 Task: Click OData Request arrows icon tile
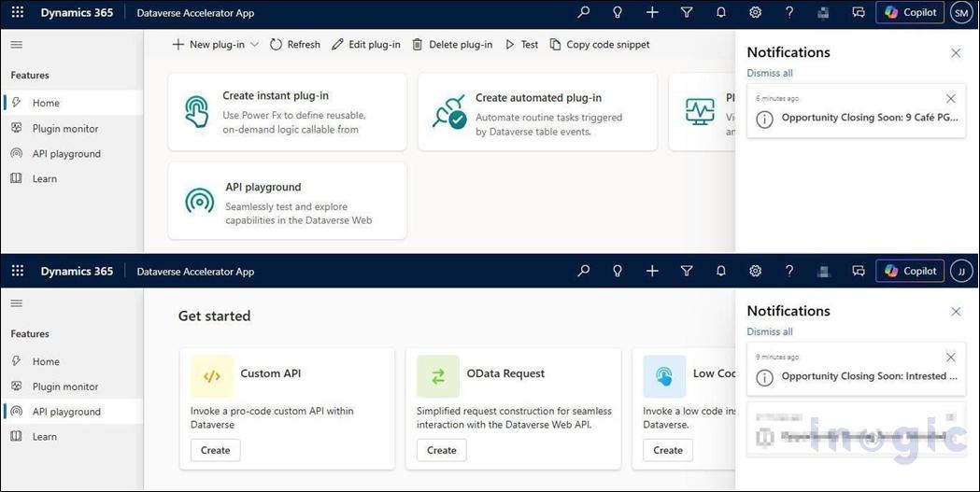click(438, 376)
